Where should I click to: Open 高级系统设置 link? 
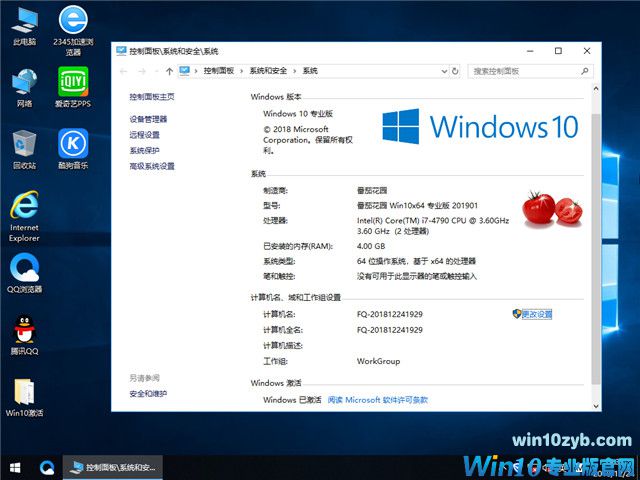tap(152, 166)
